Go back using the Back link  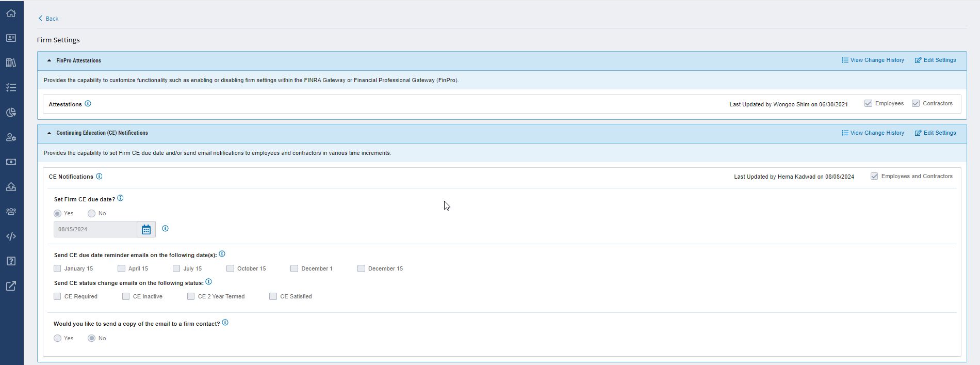[x=48, y=19]
